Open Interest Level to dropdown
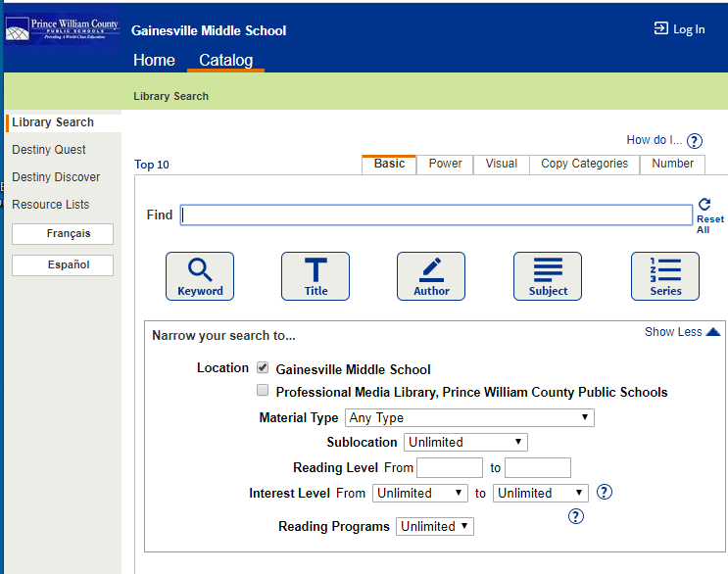The width and height of the screenshot is (728, 574). [x=541, y=493]
